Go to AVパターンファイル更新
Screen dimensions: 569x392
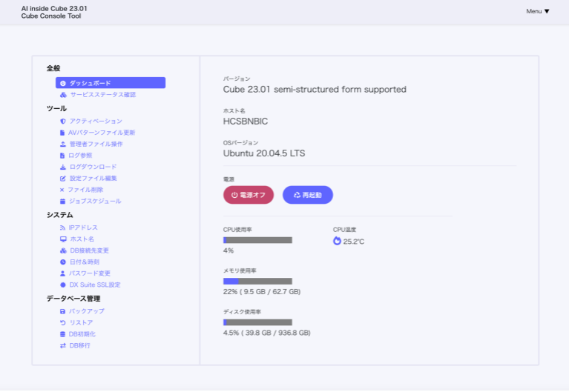coord(102,133)
